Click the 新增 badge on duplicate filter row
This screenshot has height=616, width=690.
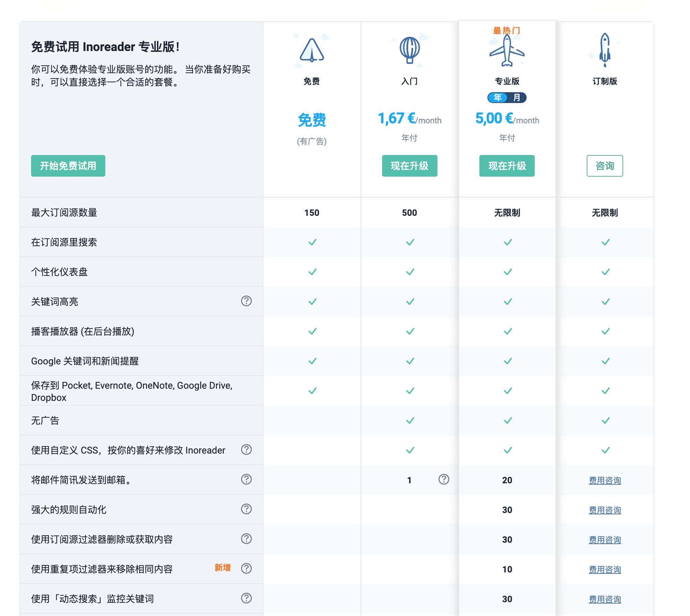pos(222,568)
